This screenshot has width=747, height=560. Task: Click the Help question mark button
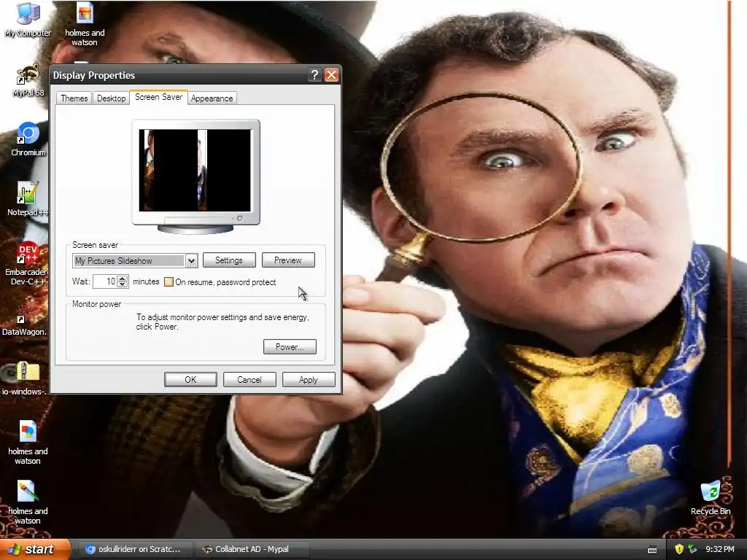point(314,75)
